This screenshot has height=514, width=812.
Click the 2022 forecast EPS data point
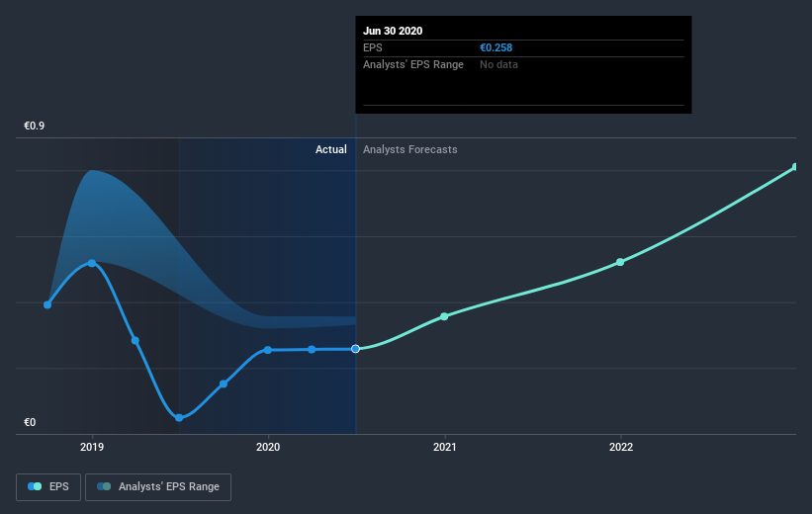click(x=620, y=262)
